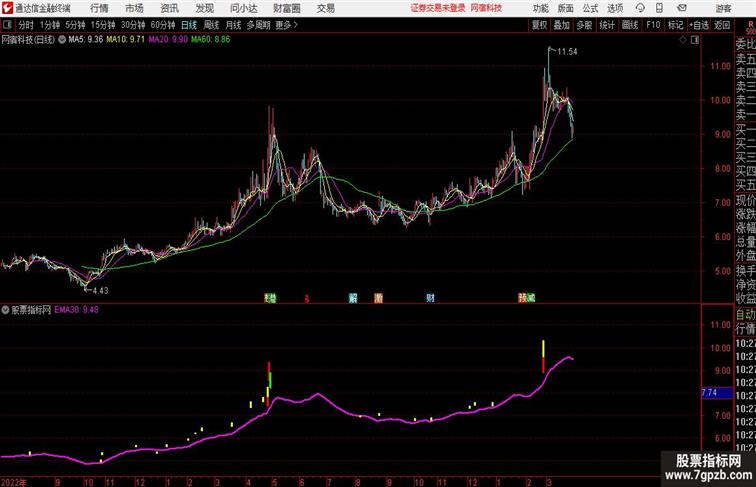Switch to the 60分钟 period
756x487 pixels.
pos(163,25)
